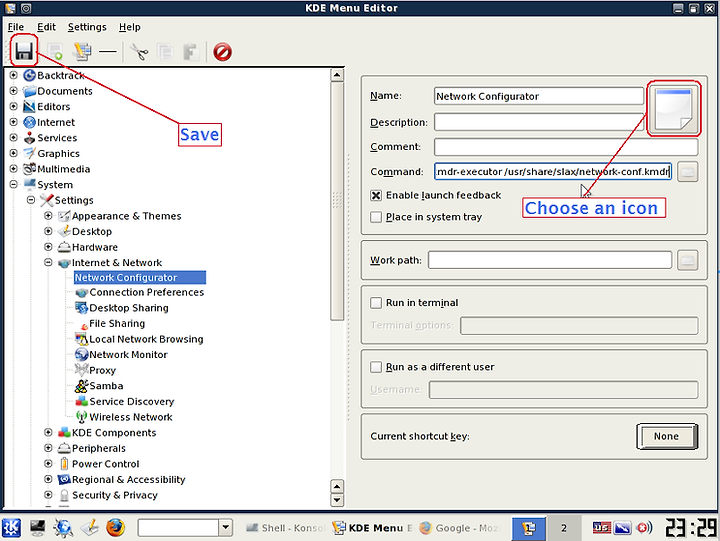
Task: Switch to Google - Mozilla taskbar entry
Action: [x=459, y=528]
